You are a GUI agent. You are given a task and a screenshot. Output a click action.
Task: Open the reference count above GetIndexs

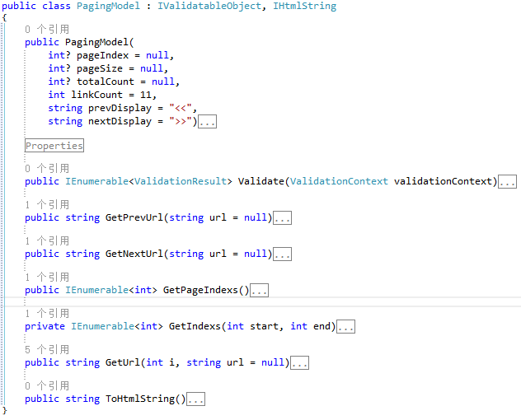(47, 313)
